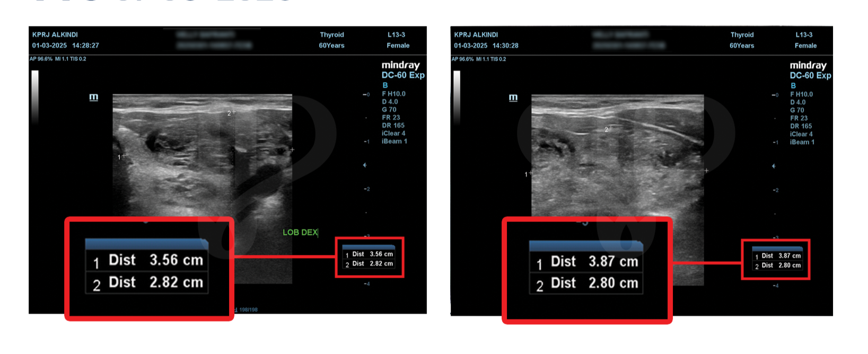Click the iClear 4 setting in the 14:30:28 scan
The width and height of the screenshot is (868, 354).
click(x=801, y=134)
